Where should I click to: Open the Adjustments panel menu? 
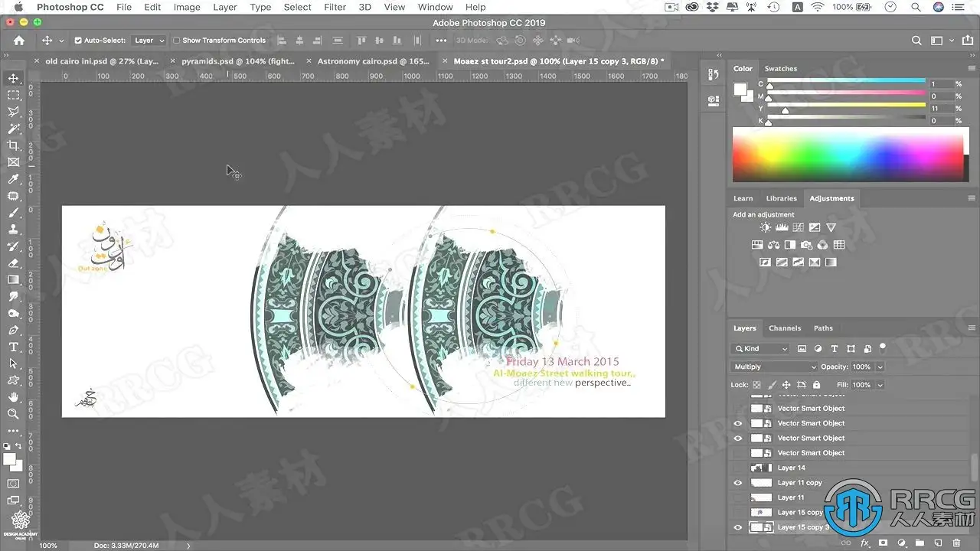(x=972, y=198)
